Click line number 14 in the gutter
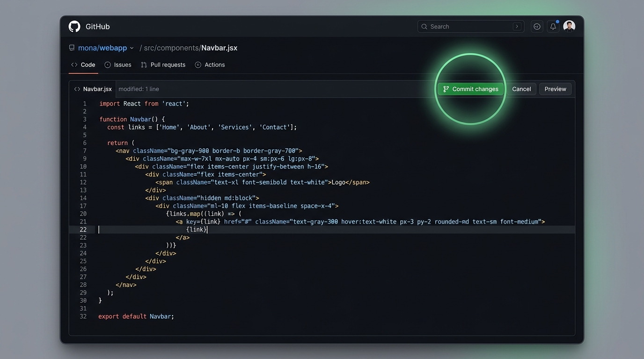 click(x=83, y=198)
